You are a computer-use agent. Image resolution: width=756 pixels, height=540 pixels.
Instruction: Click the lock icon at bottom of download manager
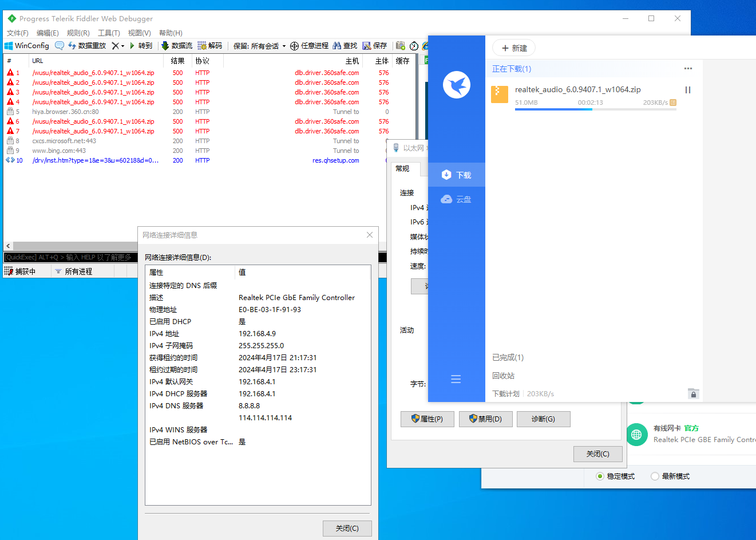click(693, 393)
